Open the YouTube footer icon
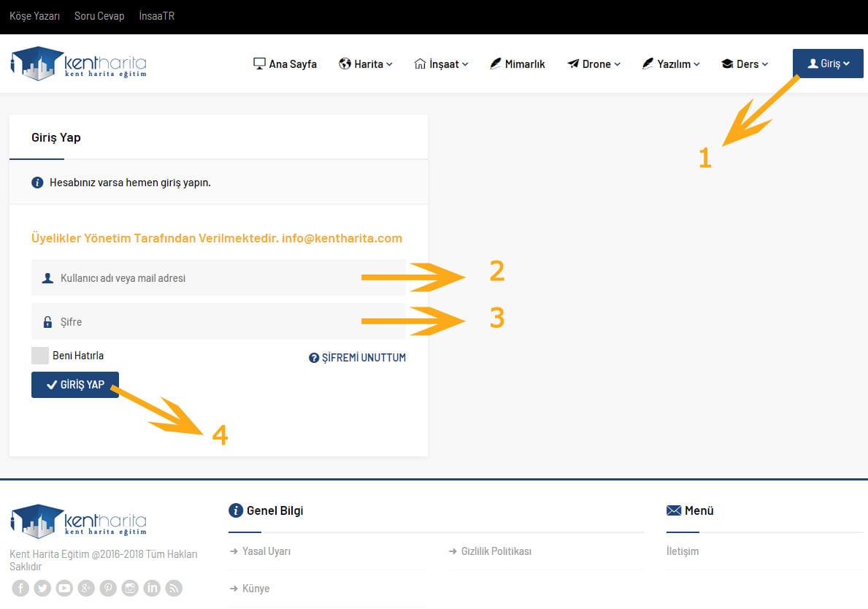 (x=64, y=588)
